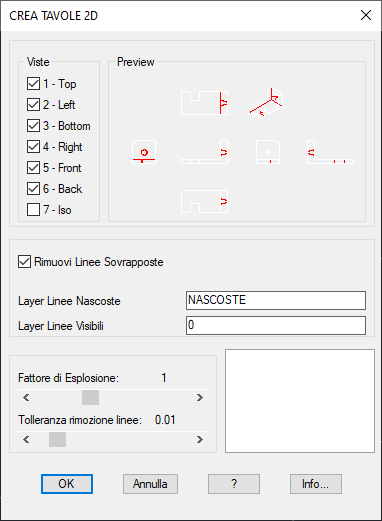This screenshot has height=521, width=382.
Task: Enable the 7 - Iso view checkbox
Action: [33, 210]
